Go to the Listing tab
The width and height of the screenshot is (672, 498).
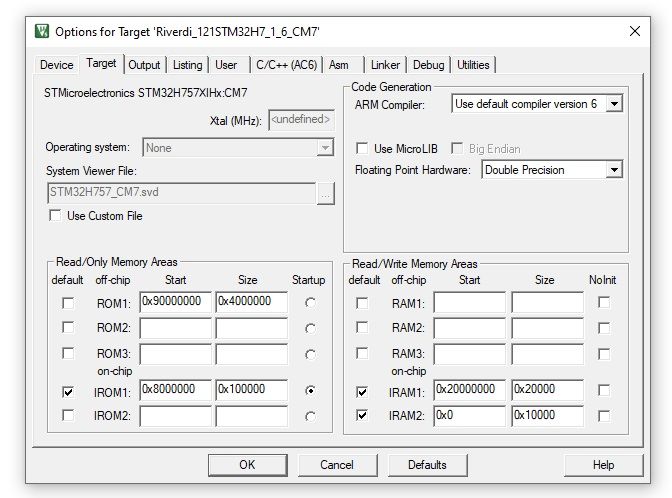coord(187,65)
